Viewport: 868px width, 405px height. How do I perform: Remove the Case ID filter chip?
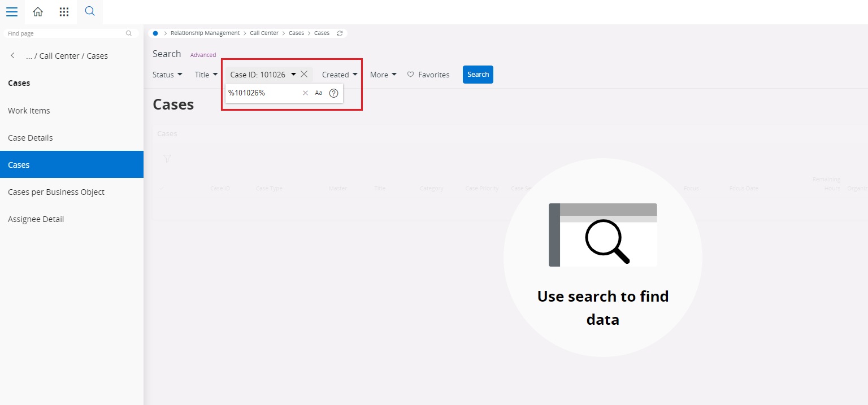[304, 75]
